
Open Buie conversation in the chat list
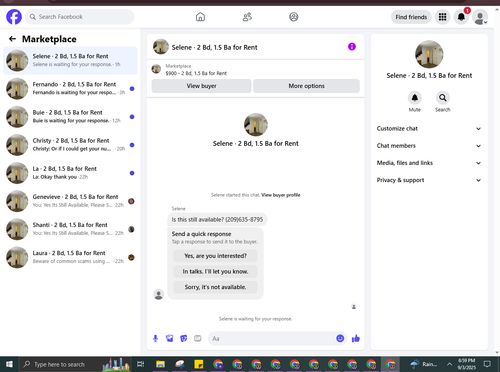70,117
